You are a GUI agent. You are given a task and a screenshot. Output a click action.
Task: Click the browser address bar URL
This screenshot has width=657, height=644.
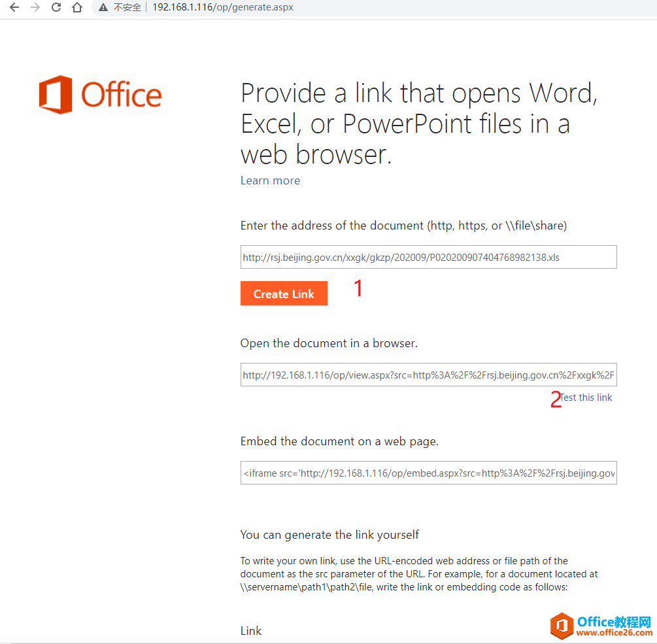coord(222,8)
